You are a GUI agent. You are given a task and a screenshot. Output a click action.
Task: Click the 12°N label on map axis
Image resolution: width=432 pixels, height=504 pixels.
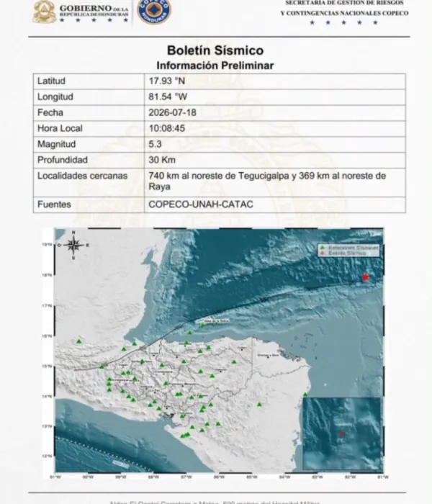[x=47, y=456]
